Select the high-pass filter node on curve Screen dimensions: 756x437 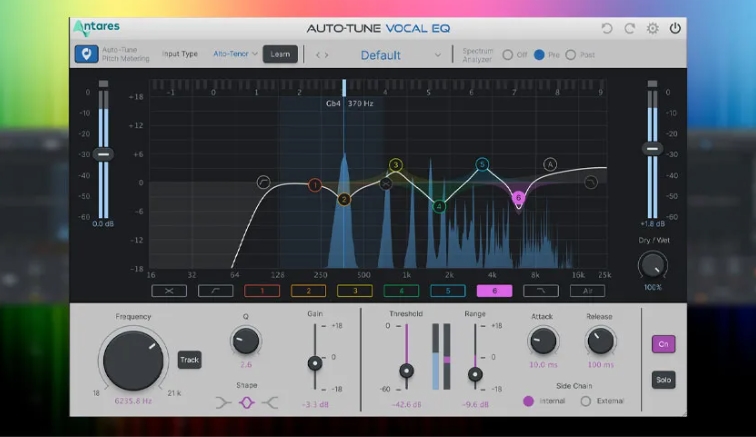pyautogui.click(x=263, y=182)
